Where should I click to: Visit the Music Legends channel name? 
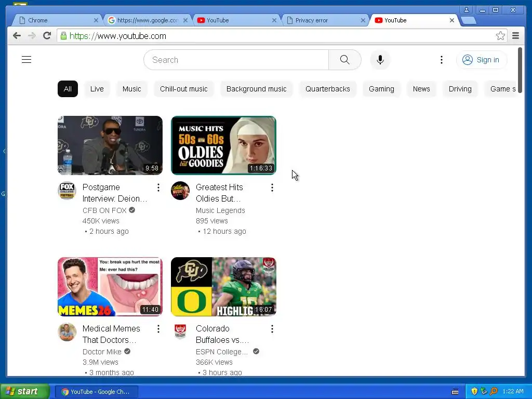(x=220, y=210)
